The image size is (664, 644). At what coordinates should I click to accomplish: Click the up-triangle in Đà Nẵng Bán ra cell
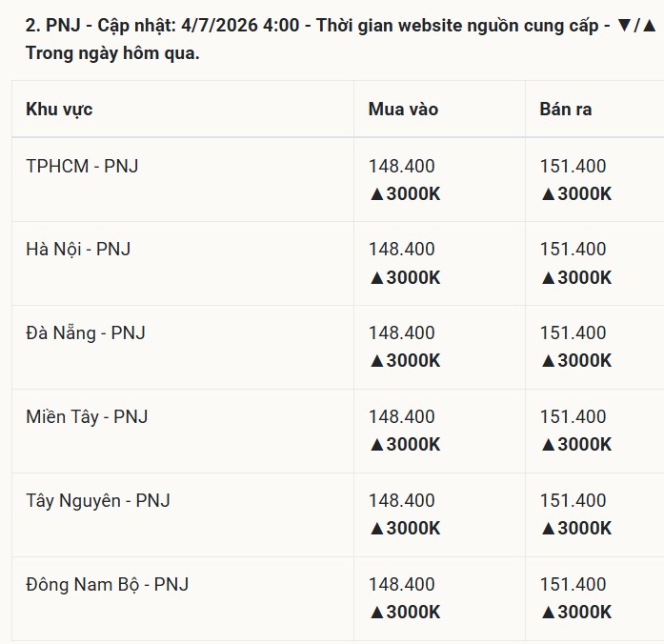(548, 361)
